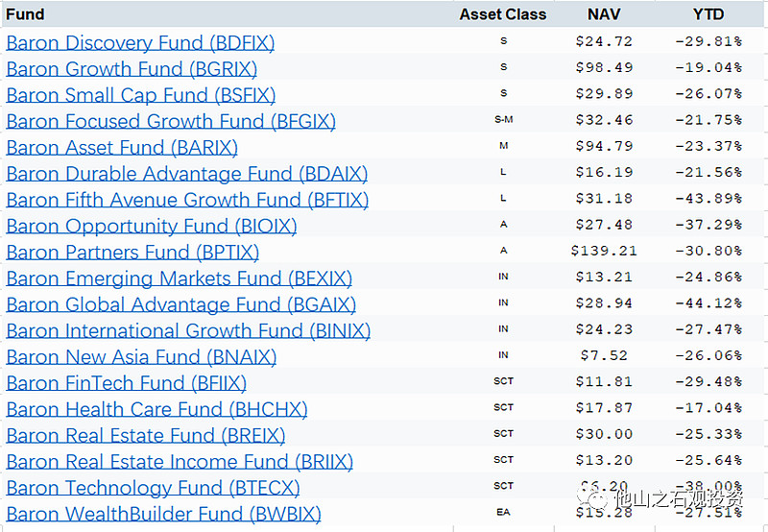Click Baron Health Care Fund (BHCHX)
Screen dimensions: 768x532
(156, 409)
